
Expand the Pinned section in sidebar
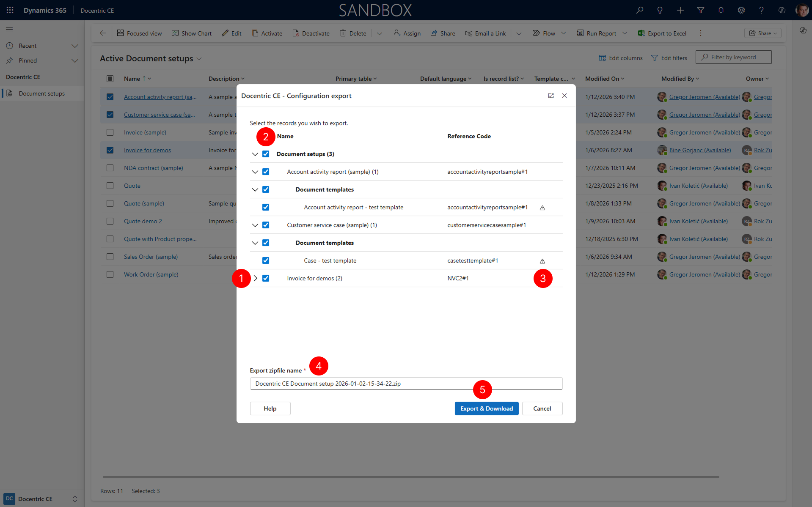(x=75, y=60)
